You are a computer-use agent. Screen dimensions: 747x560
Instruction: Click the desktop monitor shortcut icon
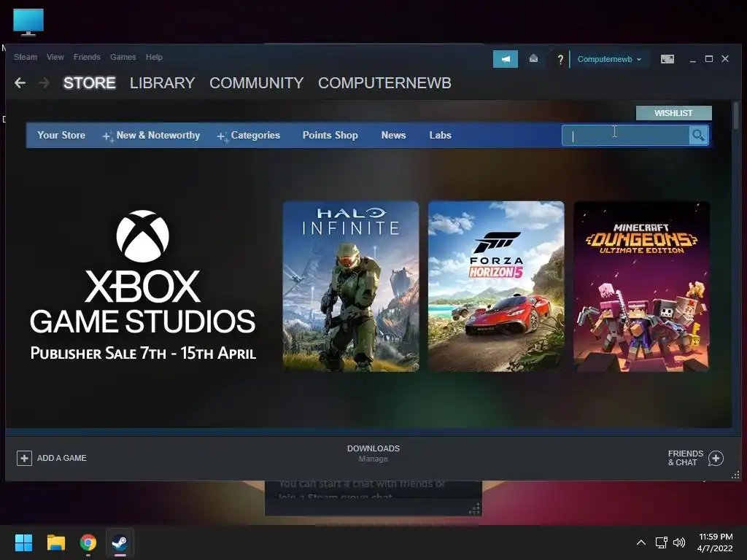point(28,22)
